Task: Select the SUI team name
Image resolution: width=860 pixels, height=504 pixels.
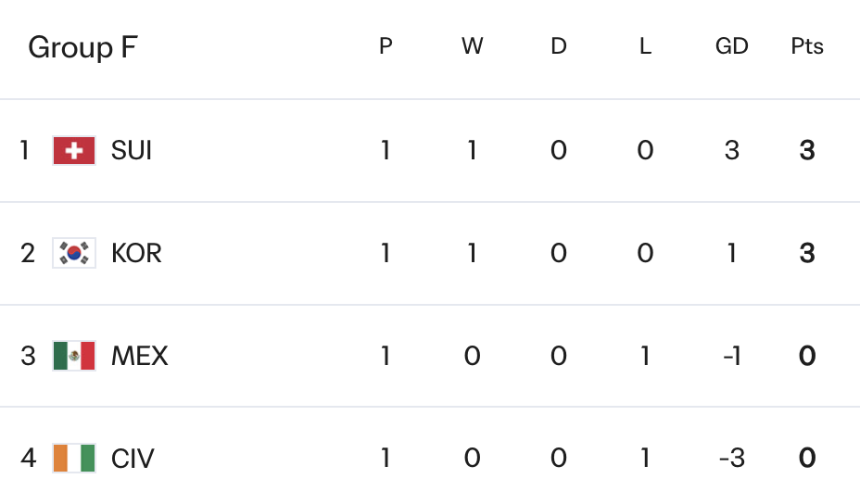Action: pos(132,150)
